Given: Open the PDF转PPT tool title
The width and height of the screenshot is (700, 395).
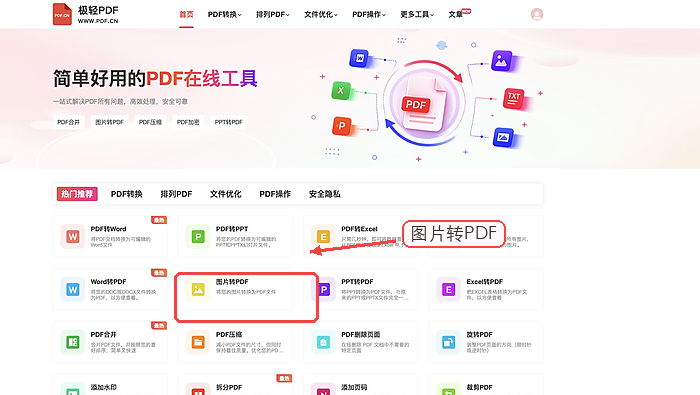Looking at the screenshot, I should click(x=232, y=229).
